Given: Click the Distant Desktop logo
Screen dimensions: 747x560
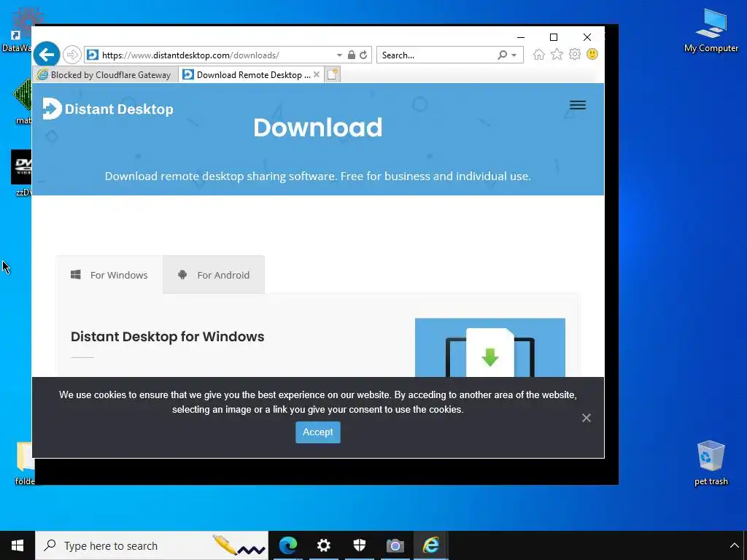Looking at the screenshot, I should click(108, 109).
